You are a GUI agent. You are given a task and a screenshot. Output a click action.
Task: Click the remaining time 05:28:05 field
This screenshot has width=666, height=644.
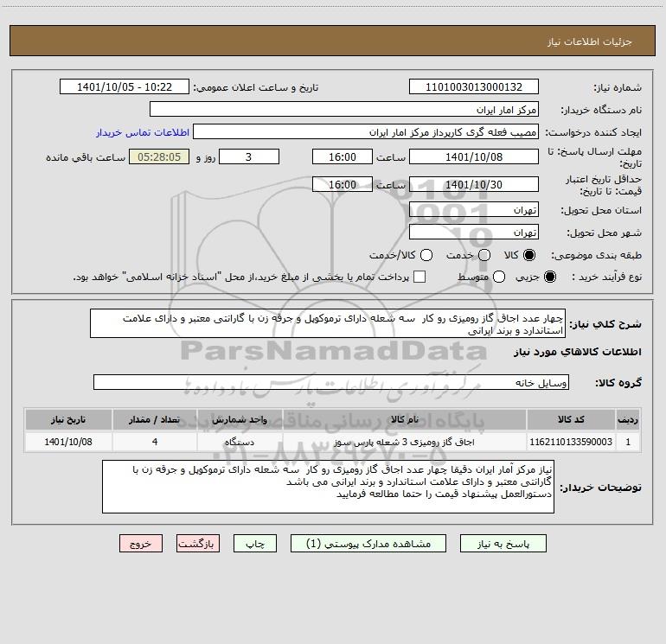(159, 156)
